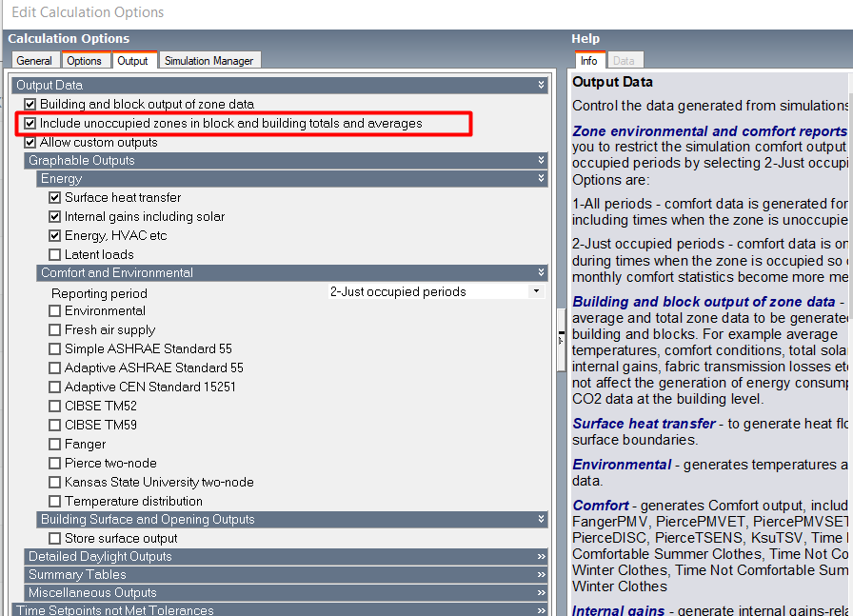Enable Adaptive CEN Standard 15251

[x=54, y=387]
